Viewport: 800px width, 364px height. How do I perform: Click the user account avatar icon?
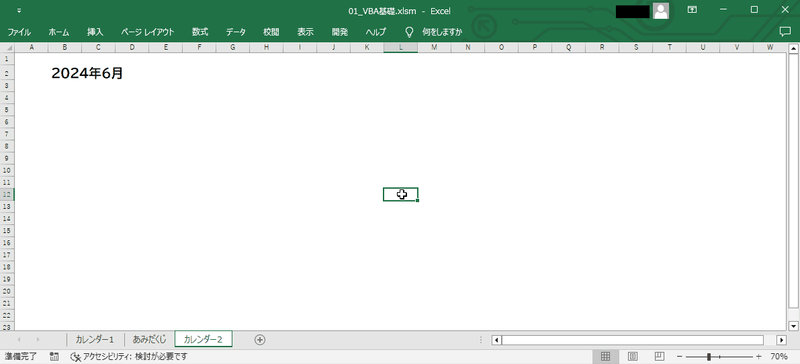[661, 11]
